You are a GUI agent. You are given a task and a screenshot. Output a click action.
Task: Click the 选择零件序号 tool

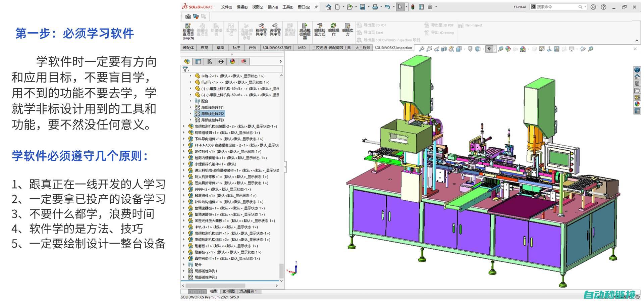pos(275,30)
